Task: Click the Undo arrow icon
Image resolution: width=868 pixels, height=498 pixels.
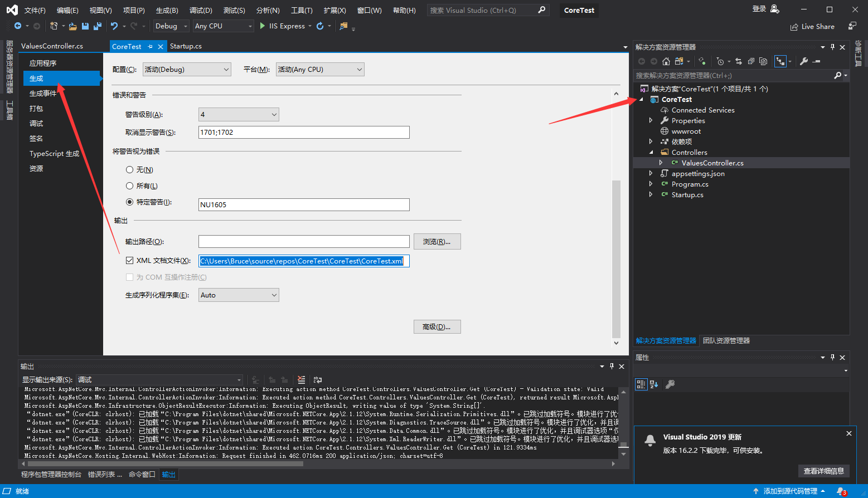Action: (x=114, y=26)
